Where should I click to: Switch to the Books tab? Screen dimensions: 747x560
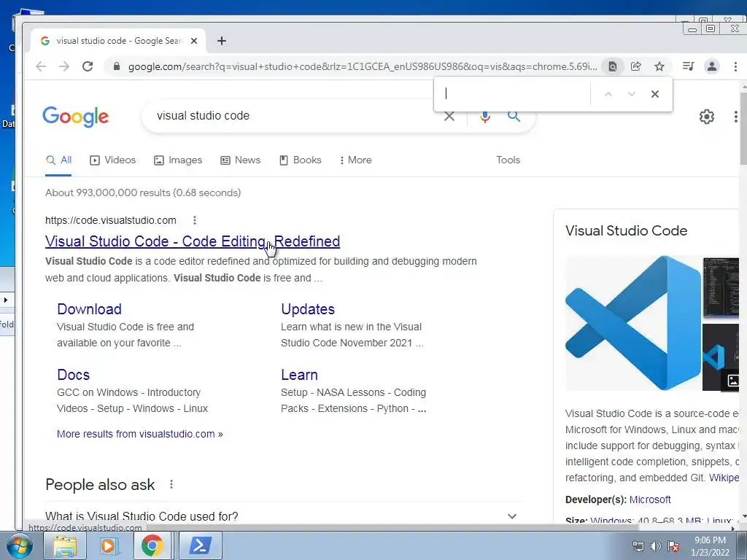coord(300,160)
